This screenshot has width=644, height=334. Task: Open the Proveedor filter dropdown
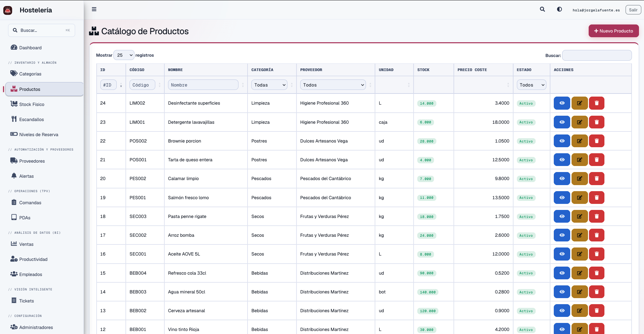pos(333,85)
